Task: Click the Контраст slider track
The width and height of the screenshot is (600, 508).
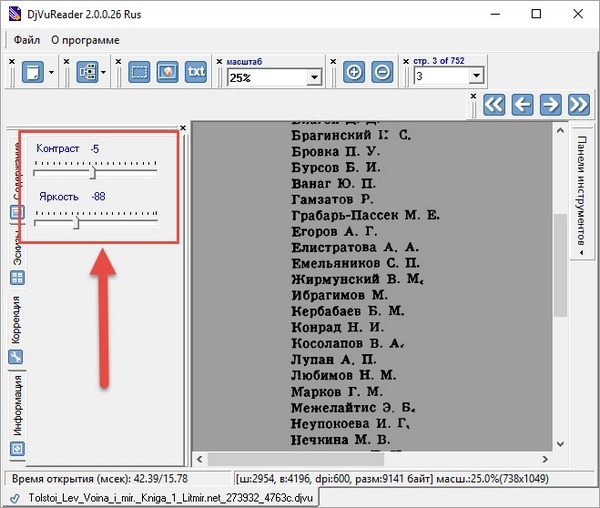Action: click(95, 173)
